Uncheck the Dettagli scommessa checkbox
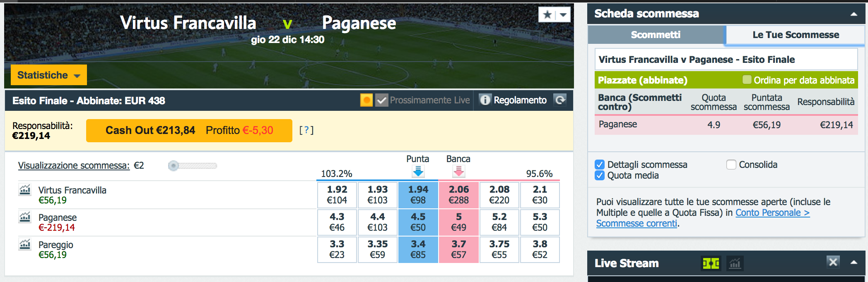The width and height of the screenshot is (868, 282). (600, 165)
